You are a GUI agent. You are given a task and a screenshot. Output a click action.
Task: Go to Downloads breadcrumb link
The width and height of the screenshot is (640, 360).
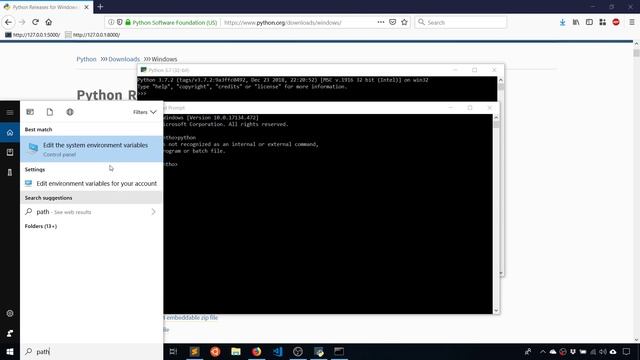click(124, 59)
